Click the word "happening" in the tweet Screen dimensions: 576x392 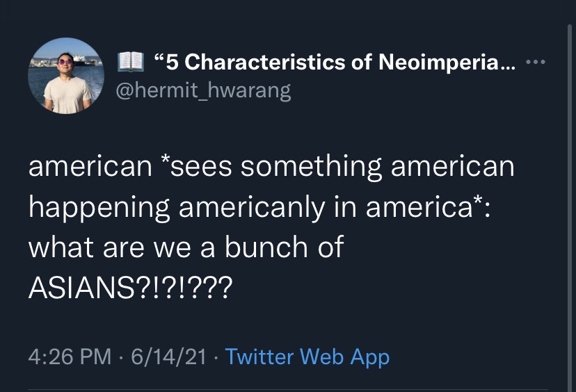pyautogui.click(x=99, y=207)
